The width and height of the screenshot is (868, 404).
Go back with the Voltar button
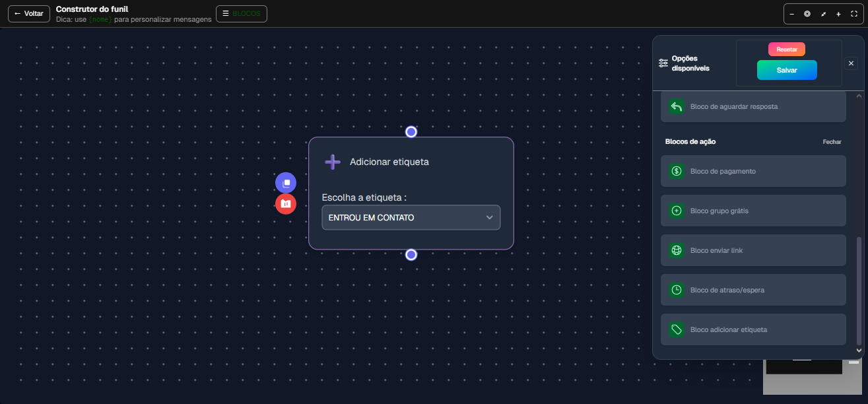point(29,14)
